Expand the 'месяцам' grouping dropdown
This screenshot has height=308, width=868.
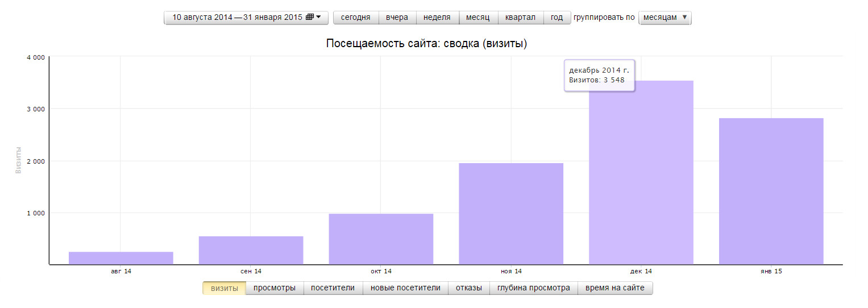coord(665,18)
